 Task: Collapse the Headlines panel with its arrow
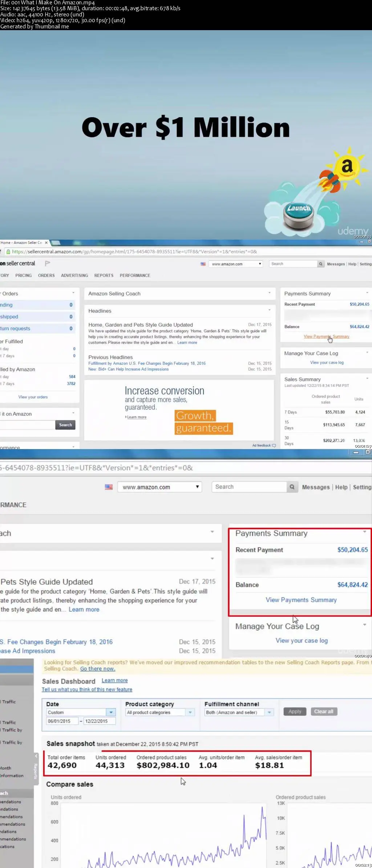coord(270,310)
